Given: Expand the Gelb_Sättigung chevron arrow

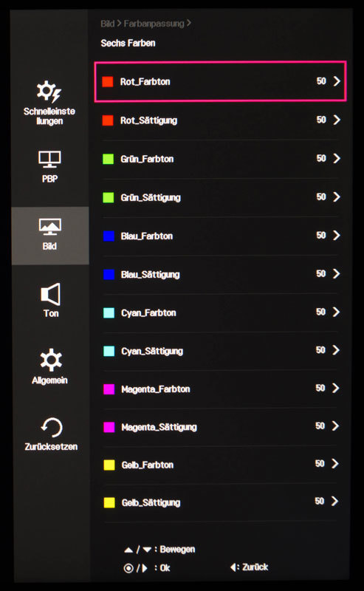Looking at the screenshot, I should [334, 501].
